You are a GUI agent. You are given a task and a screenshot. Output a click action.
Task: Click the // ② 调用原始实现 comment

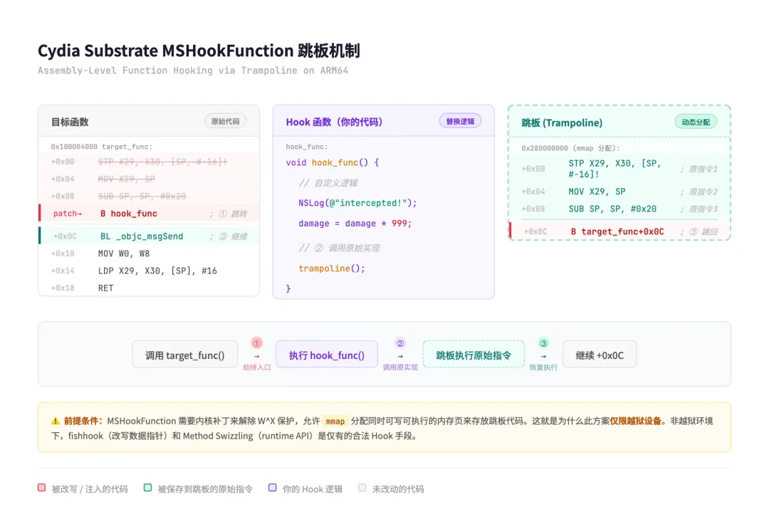[x=340, y=248]
